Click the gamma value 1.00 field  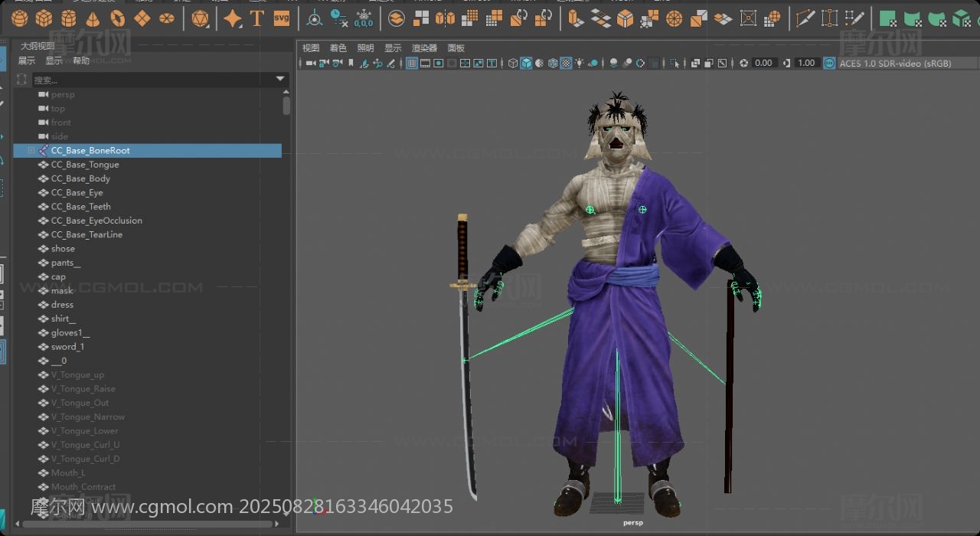pos(806,63)
